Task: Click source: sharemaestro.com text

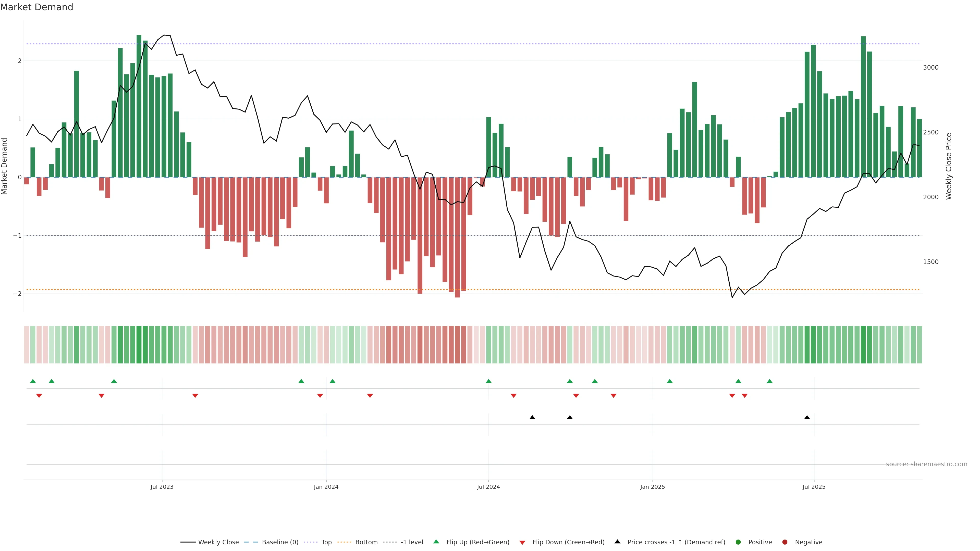Action: [926, 464]
